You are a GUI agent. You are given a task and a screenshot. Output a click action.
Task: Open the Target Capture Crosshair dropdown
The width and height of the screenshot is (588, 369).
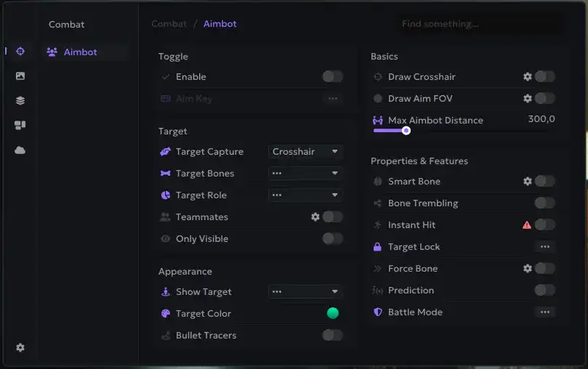coord(305,152)
